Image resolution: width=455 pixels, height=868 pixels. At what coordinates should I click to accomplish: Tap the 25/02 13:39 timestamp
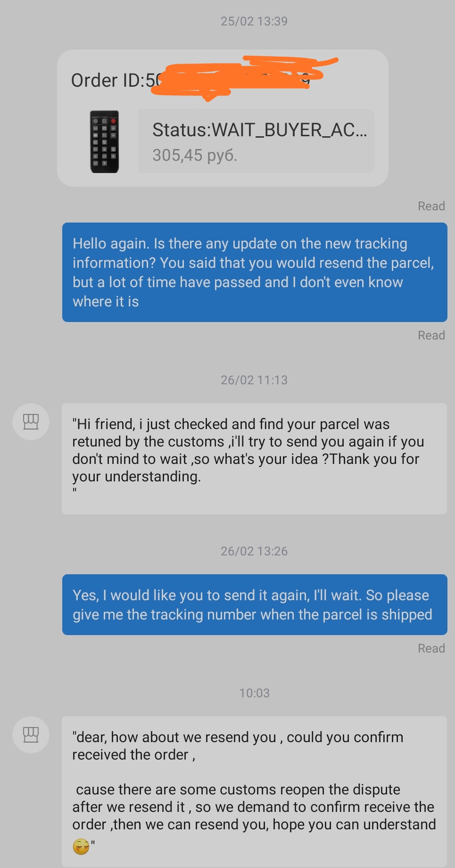tap(254, 21)
